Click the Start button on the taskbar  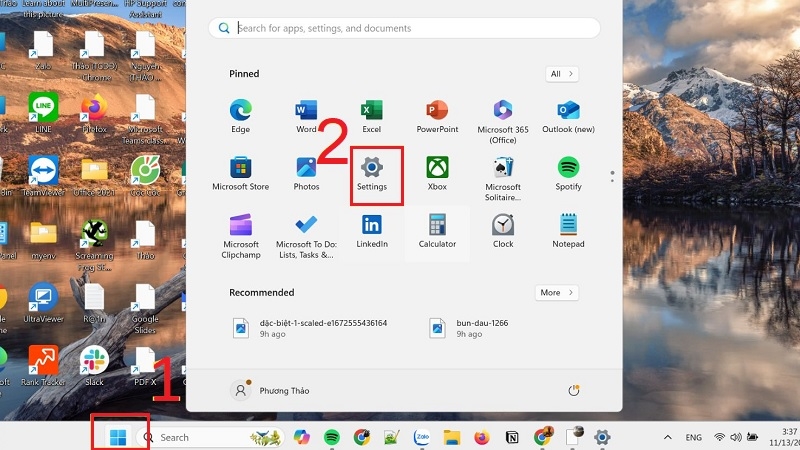(118, 437)
